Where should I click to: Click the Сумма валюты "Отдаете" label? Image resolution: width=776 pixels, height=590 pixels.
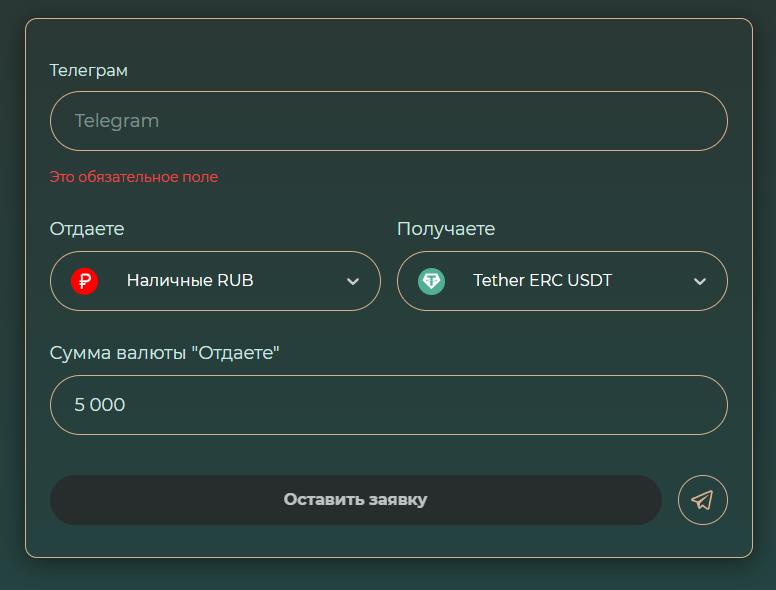(x=165, y=353)
